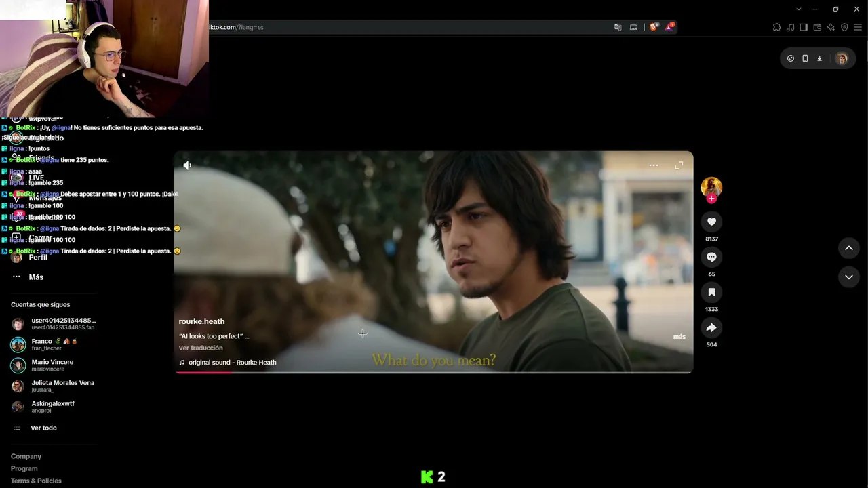
Task: Open Franco's followed account
Action: (x=53, y=344)
